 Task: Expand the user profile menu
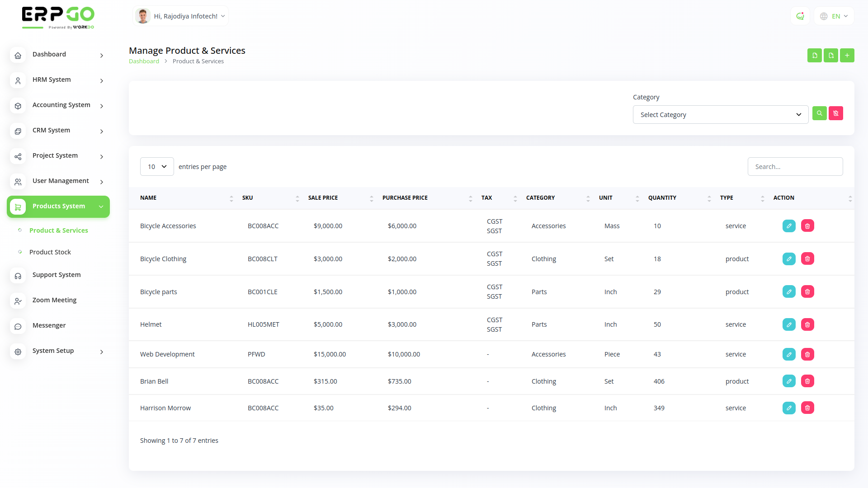click(x=181, y=16)
